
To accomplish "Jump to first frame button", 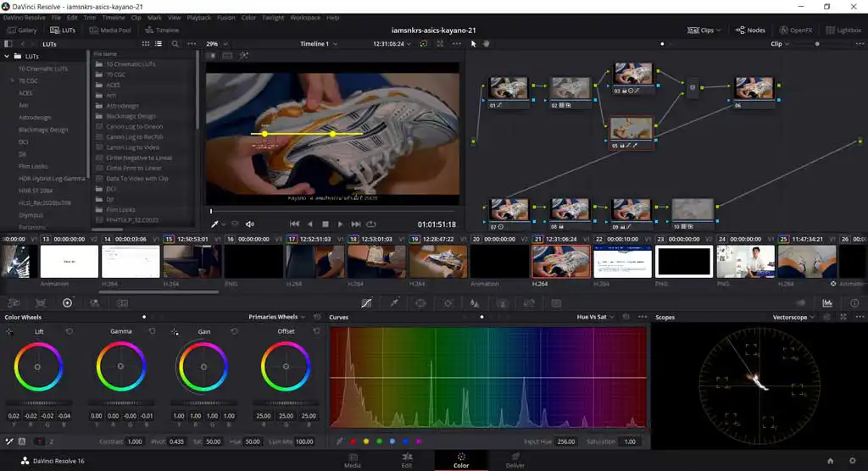I will click(x=294, y=224).
